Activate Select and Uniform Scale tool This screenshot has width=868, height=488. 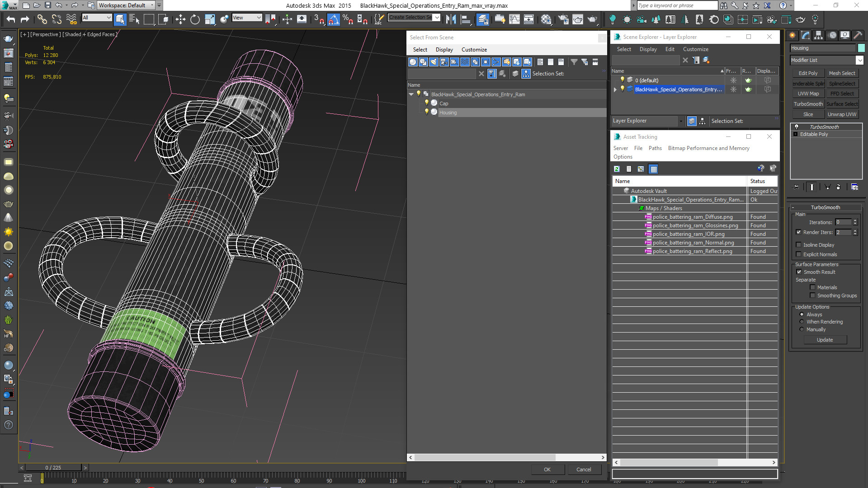pyautogui.click(x=209, y=19)
